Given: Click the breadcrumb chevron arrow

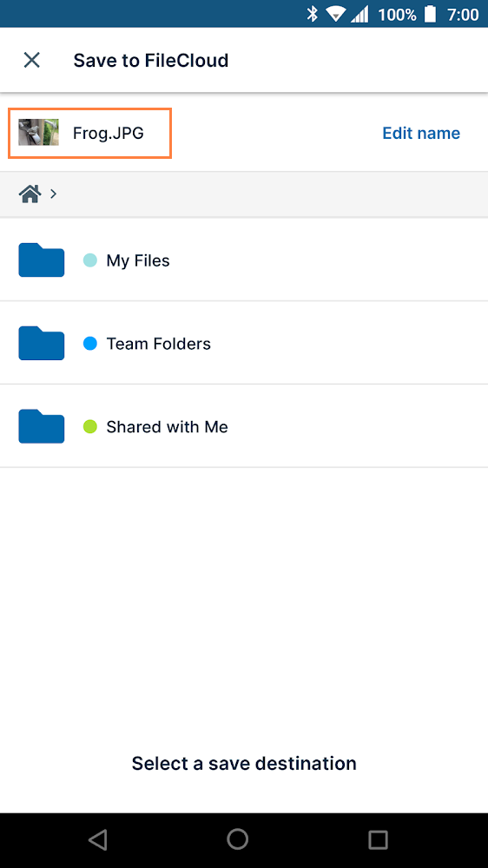Looking at the screenshot, I should tap(53, 194).
